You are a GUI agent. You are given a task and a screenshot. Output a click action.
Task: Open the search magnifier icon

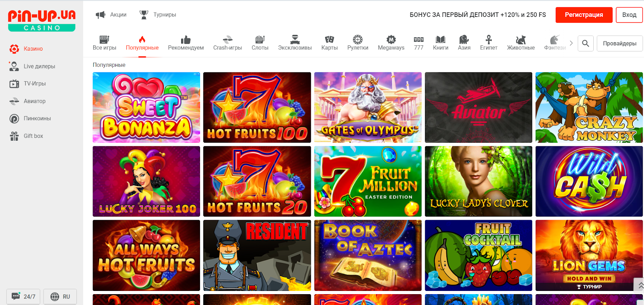click(x=585, y=43)
